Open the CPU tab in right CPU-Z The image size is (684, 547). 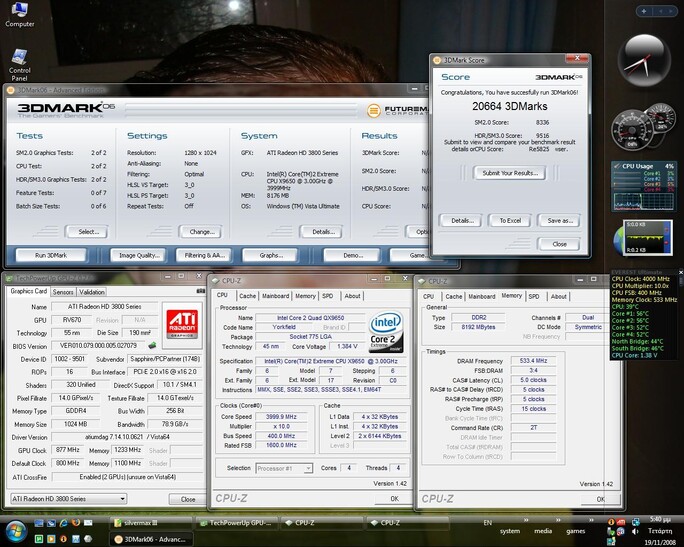tap(429, 297)
